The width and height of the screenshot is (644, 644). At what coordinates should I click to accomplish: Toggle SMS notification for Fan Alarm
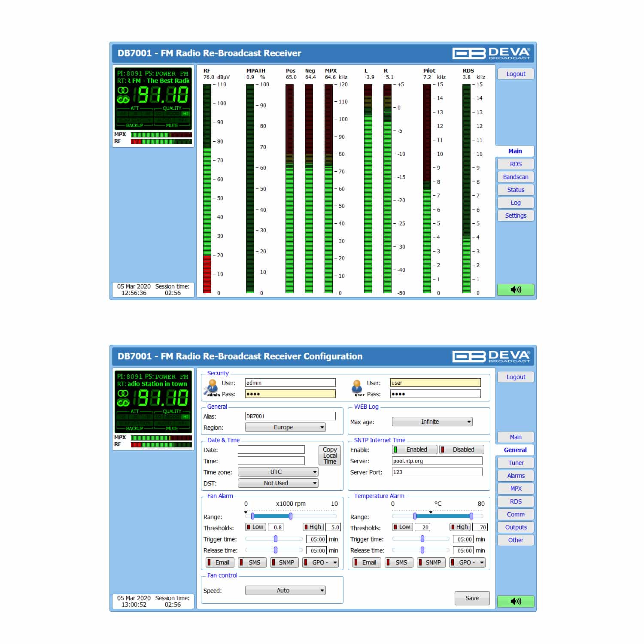point(252,562)
